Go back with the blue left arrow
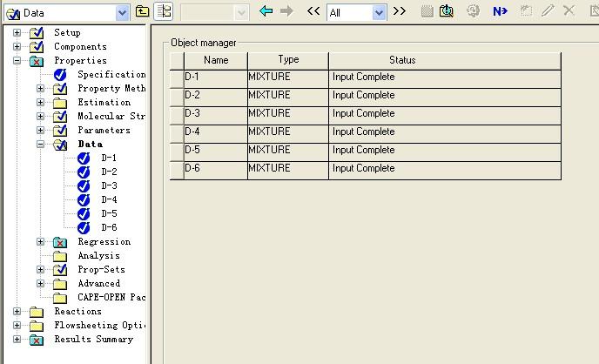Image resolution: width=599 pixels, height=364 pixels. pos(266,11)
